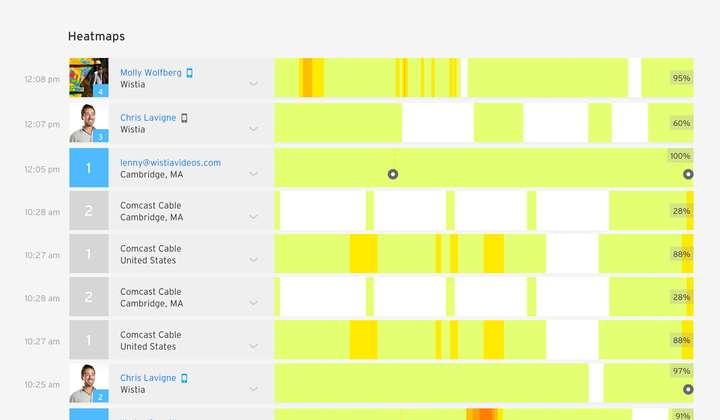Click Chris Lavigne's avatar in the 12:07 pm row
The width and height of the screenshot is (720, 420).
tap(88, 123)
